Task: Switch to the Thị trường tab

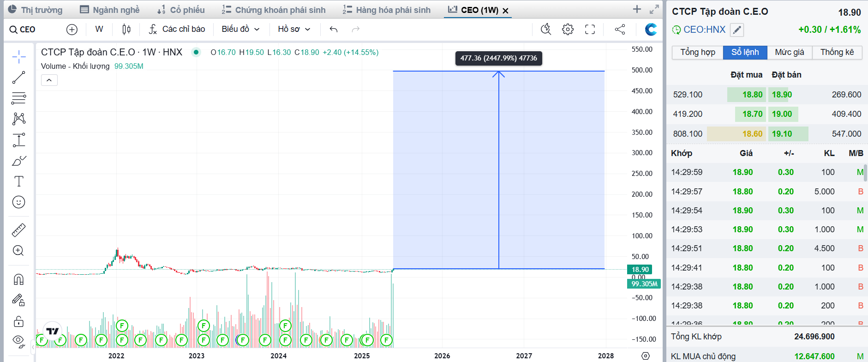Action: [x=36, y=10]
